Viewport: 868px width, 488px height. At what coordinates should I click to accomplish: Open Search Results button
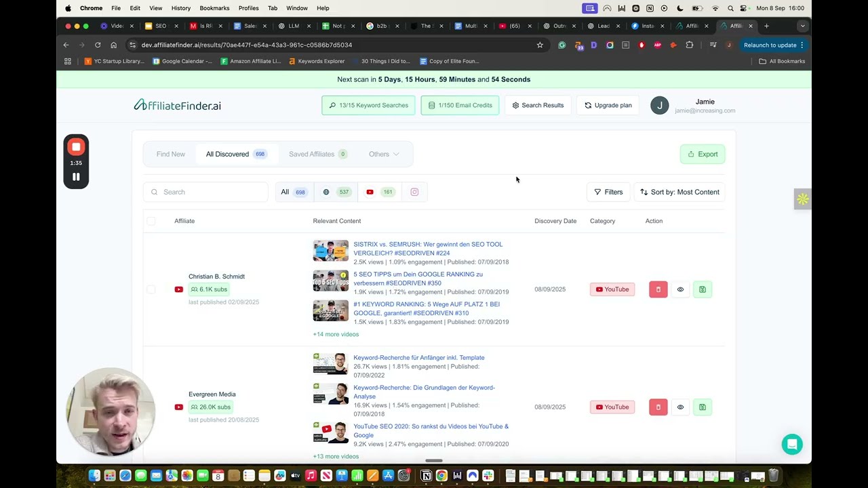538,105
